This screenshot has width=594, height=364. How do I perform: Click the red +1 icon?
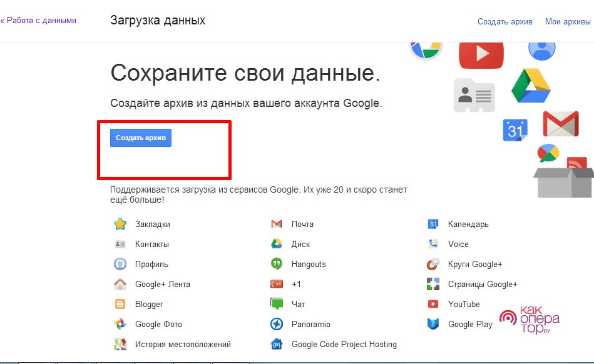tap(277, 284)
